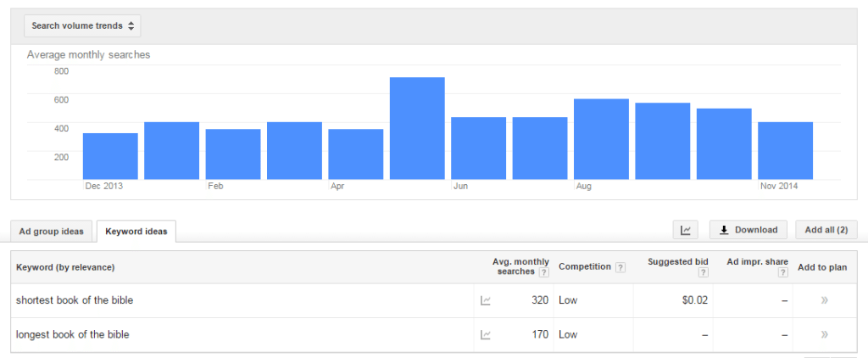Click the shortest book of the bible keyword
Screen dimensions: 868x358
click(75, 300)
